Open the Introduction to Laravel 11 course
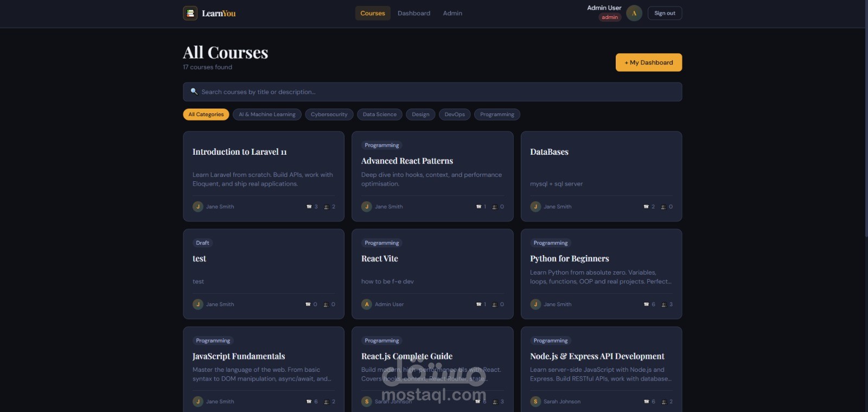Viewport: 868px width, 412px height. click(x=239, y=152)
